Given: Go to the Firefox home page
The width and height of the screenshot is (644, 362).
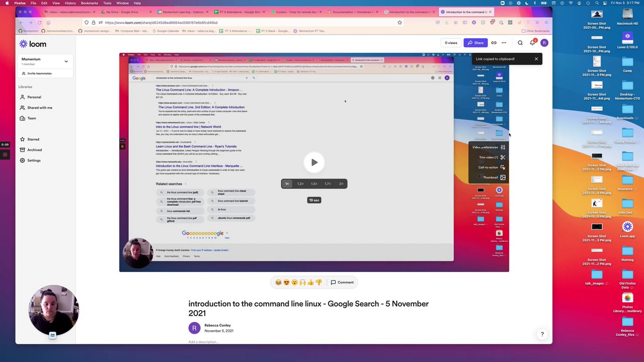Looking at the screenshot, I should [x=48, y=23].
